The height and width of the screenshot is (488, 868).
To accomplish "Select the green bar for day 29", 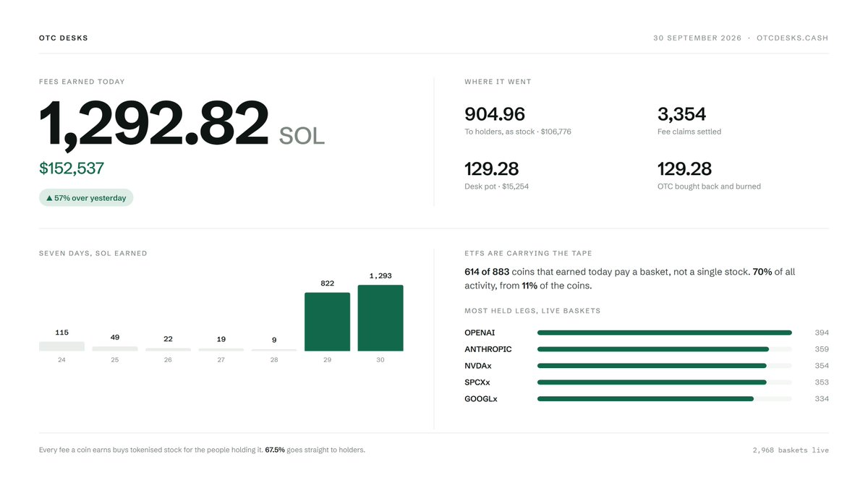I will [x=327, y=322].
